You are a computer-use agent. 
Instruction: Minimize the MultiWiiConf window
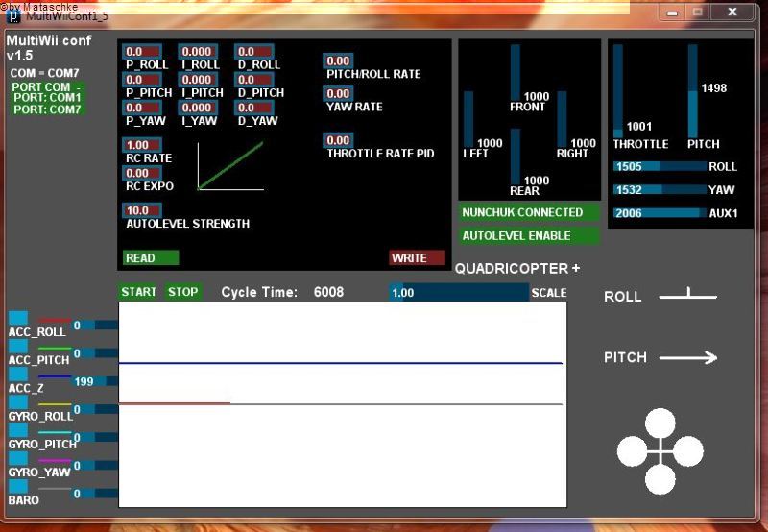tap(672, 12)
